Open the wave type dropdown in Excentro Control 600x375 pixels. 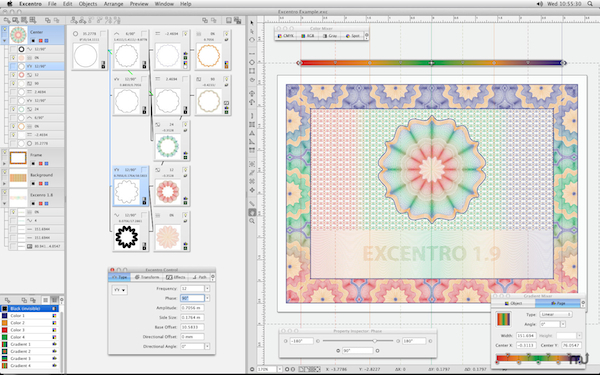pyautogui.click(x=119, y=290)
